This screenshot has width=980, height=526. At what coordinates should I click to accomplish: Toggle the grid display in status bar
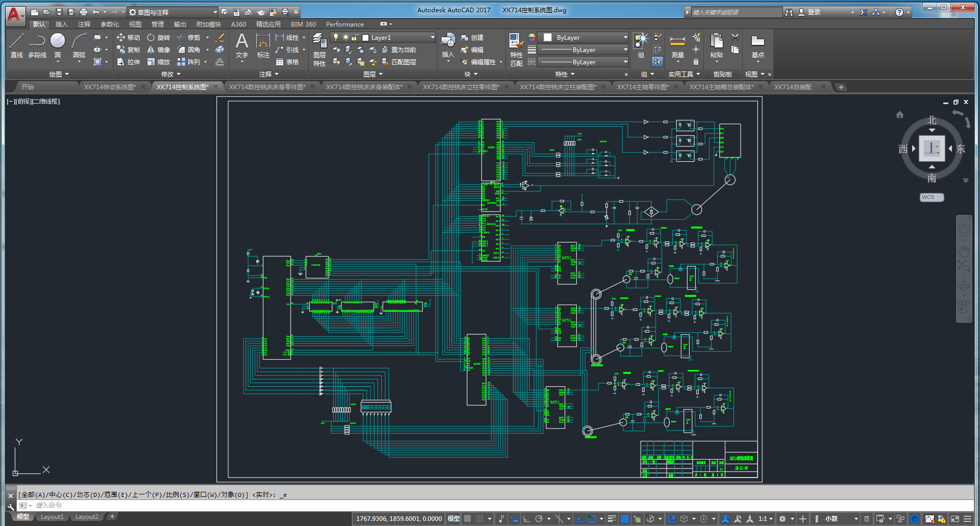pyautogui.click(x=467, y=519)
